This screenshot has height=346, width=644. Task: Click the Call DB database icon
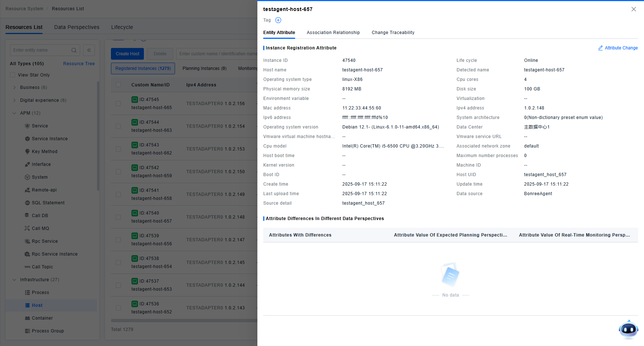click(27, 216)
